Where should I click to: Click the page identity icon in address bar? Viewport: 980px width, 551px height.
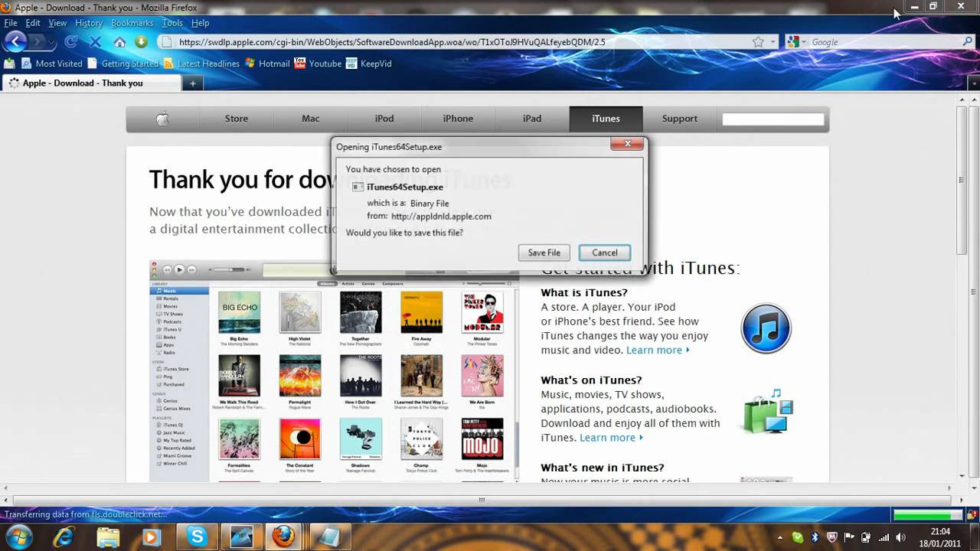tap(166, 42)
